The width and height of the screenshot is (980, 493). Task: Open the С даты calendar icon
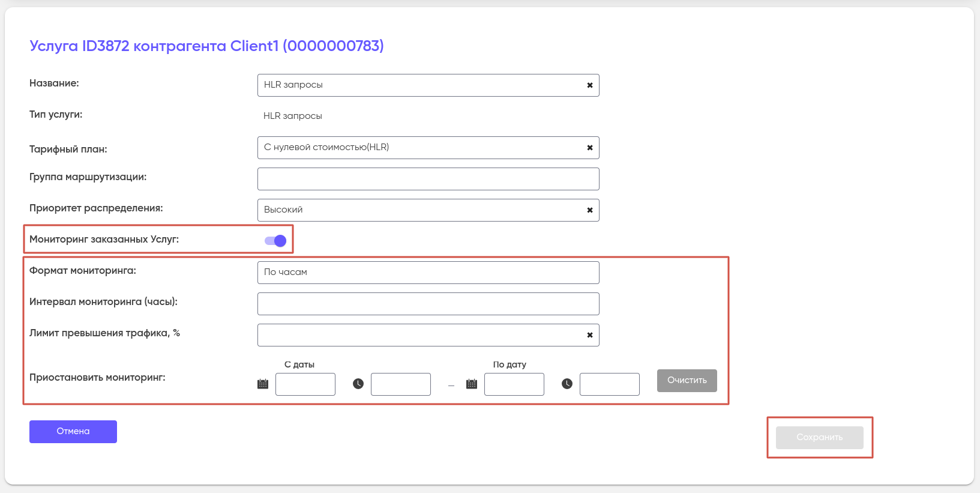(x=263, y=384)
